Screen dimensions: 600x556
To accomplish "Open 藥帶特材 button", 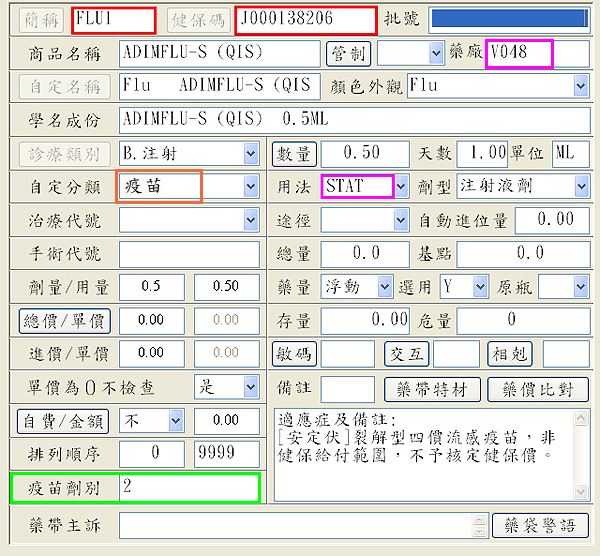I will 433,389.
